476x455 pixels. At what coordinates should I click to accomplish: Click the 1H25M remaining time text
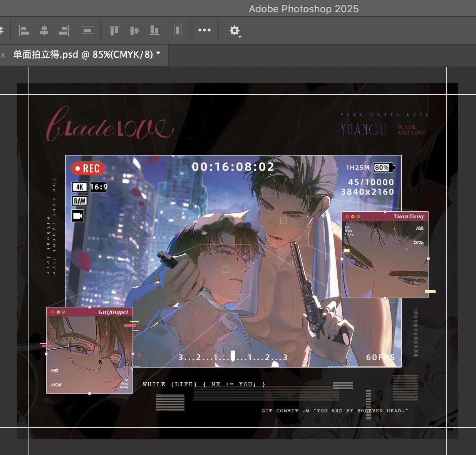point(358,167)
